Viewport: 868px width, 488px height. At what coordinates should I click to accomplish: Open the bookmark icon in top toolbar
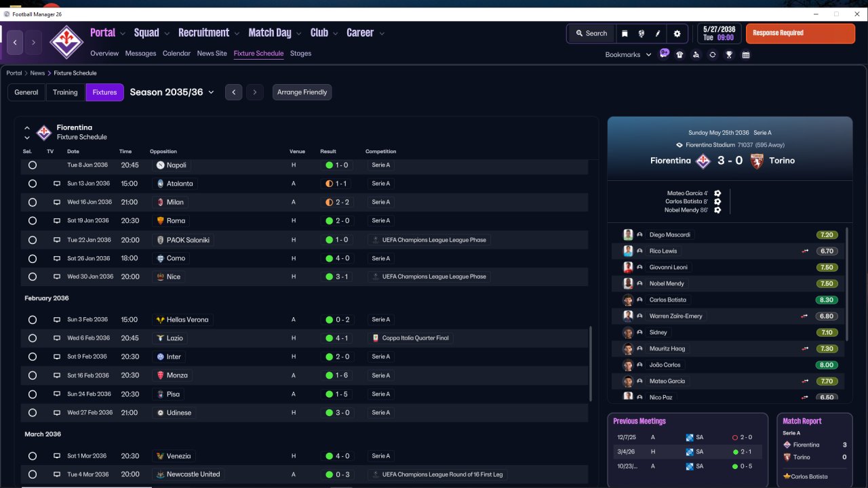tap(625, 33)
